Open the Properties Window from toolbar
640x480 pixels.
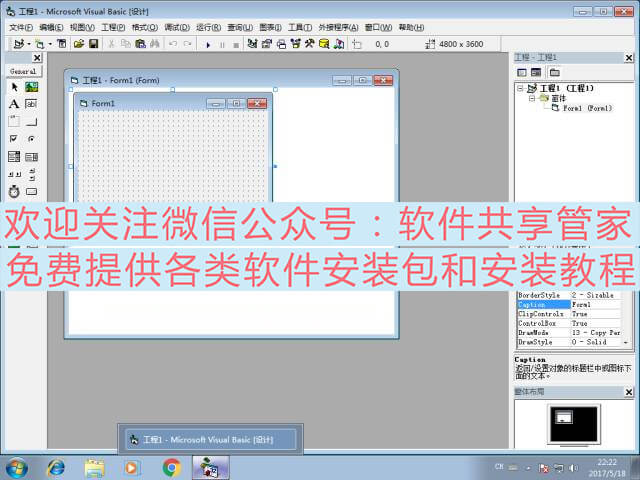[x=267, y=44]
